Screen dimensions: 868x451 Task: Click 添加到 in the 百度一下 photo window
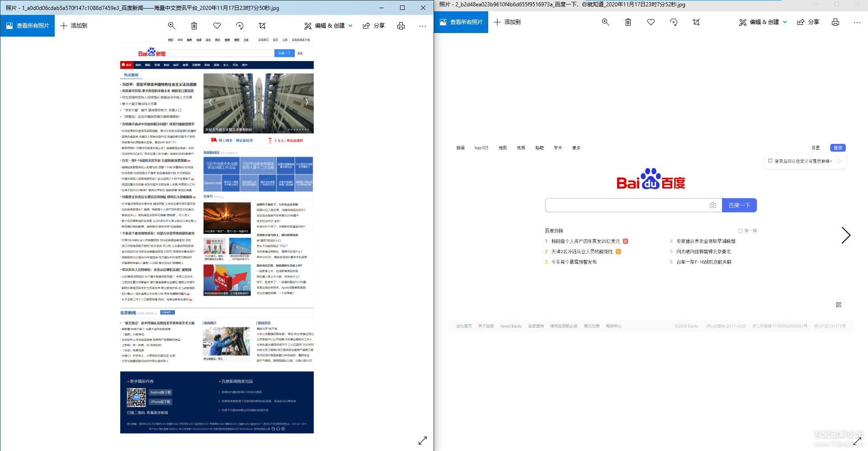pyautogui.click(x=507, y=22)
